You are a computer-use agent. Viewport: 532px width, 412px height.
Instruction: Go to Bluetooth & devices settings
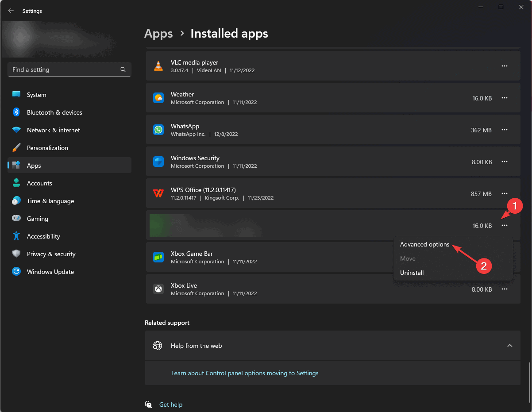tap(54, 112)
